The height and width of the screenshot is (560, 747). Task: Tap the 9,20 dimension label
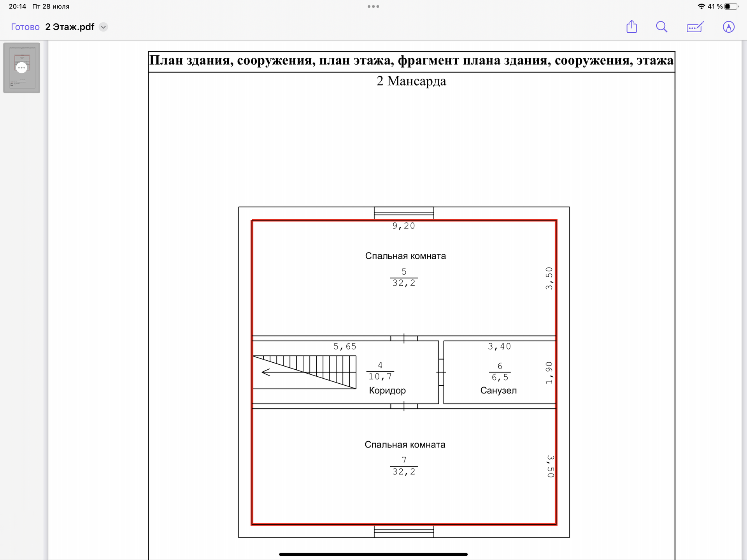(x=403, y=226)
